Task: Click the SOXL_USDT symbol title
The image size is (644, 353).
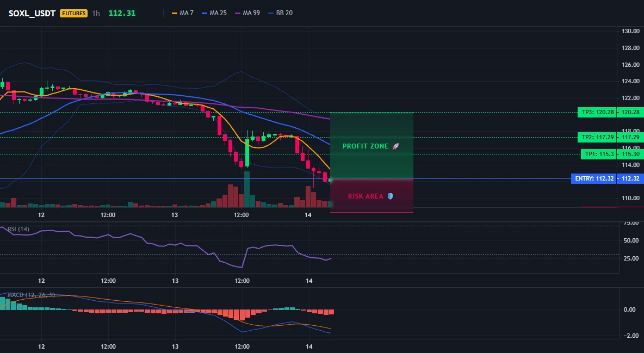Action: [32, 13]
